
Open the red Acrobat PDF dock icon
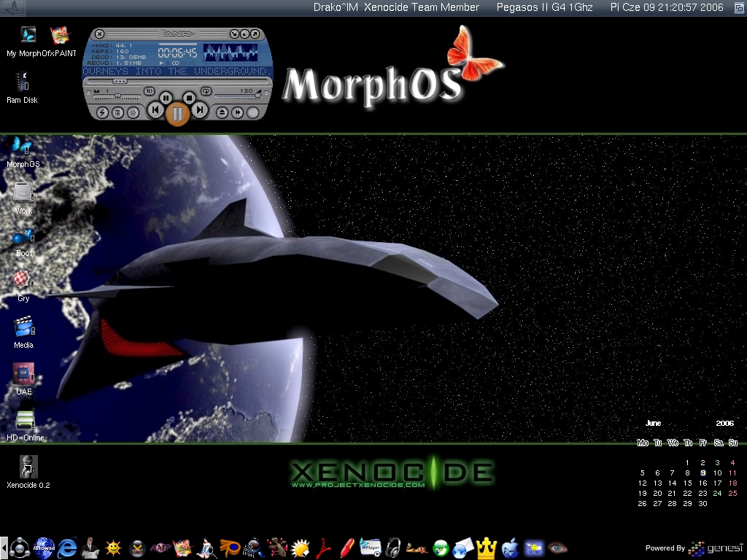pos(323,548)
